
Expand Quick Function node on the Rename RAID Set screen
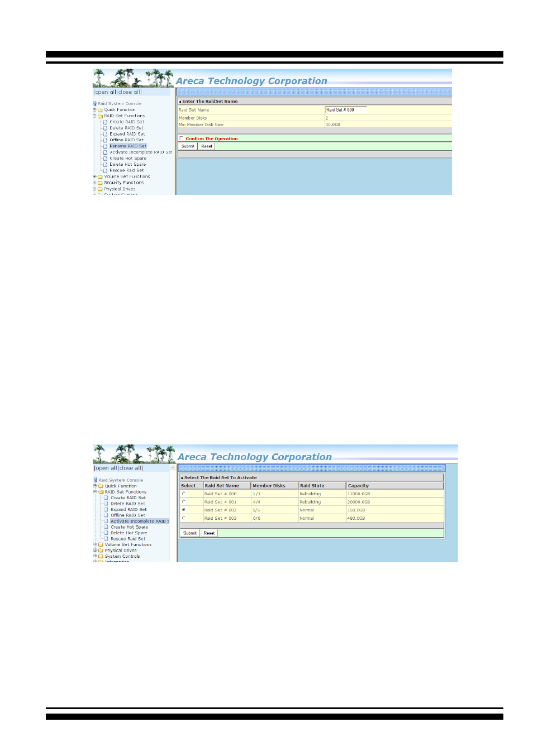point(94,110)
